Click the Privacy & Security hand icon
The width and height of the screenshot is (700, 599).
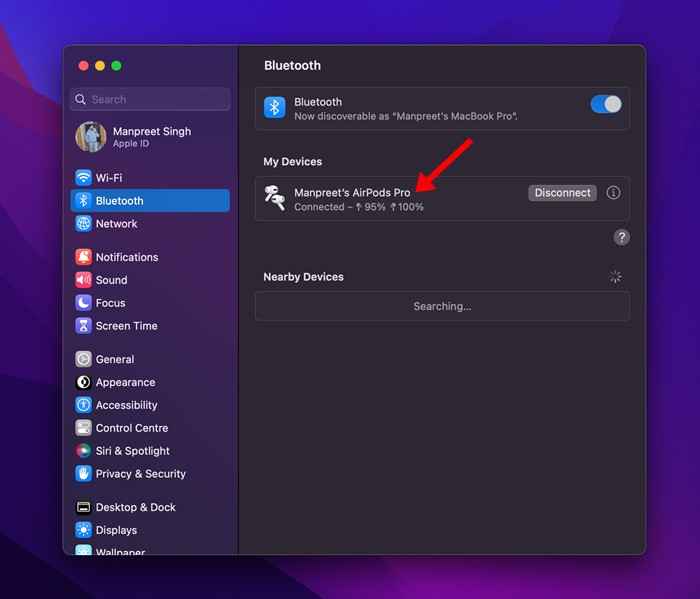[83, 474]
